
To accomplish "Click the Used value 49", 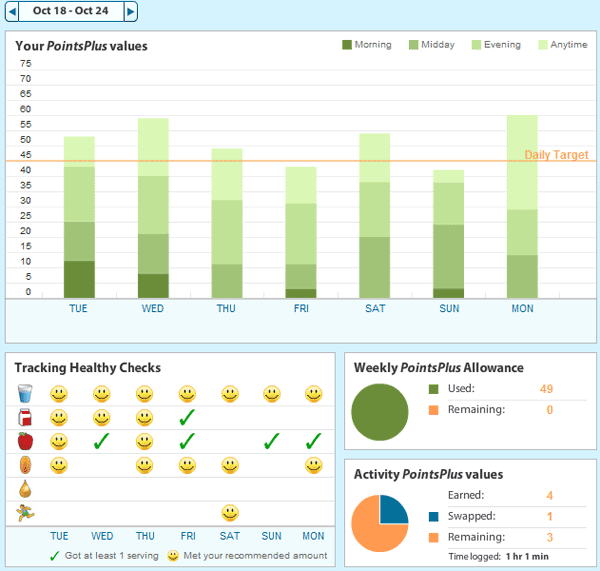I will coord(546,389).
